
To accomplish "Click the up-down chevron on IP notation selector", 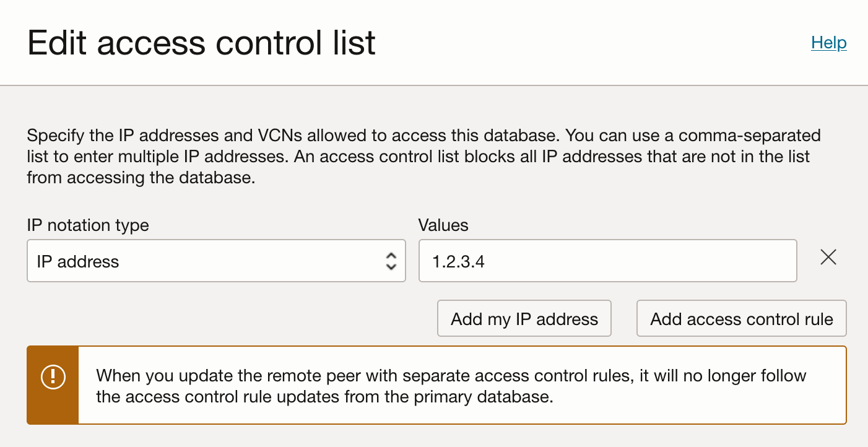I will 391,261.
